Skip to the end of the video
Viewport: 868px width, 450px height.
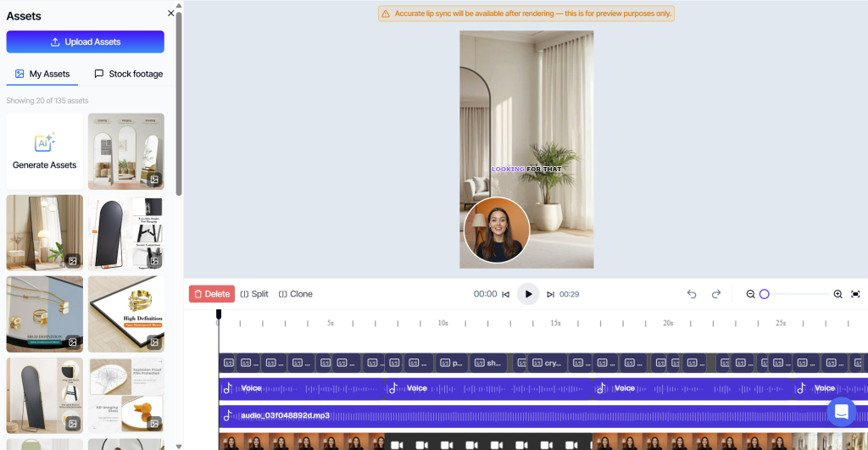tap(550, 294)
